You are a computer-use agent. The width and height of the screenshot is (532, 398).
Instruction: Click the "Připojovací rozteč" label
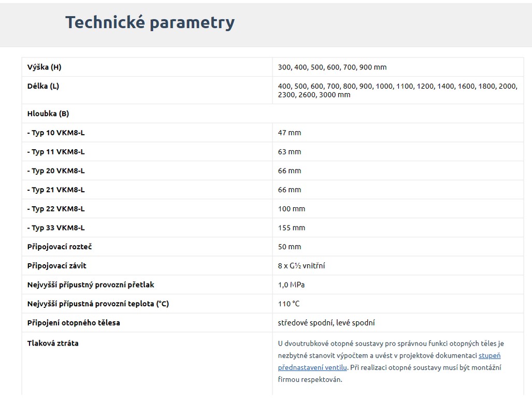pyautogui.click(x=60, y=247)
